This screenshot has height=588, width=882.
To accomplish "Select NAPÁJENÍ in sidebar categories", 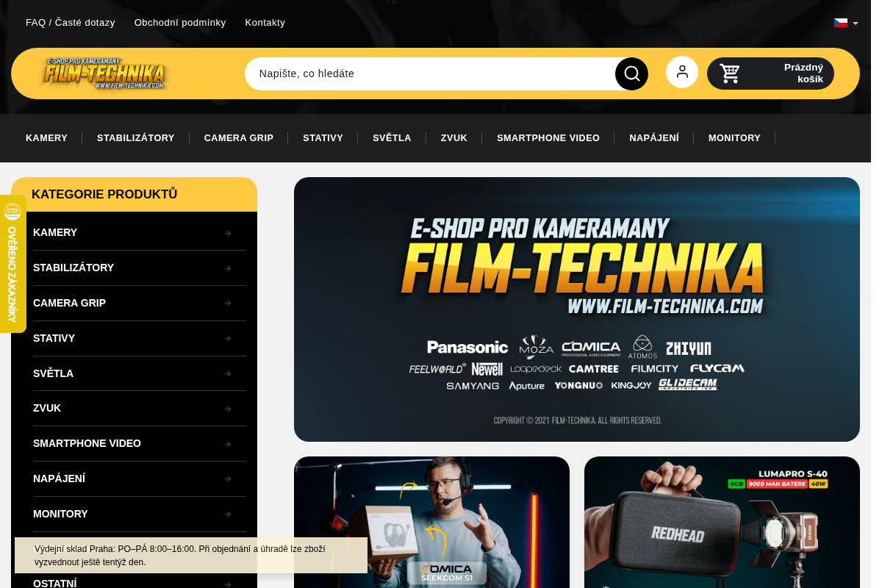I will (x=59, y=478).
